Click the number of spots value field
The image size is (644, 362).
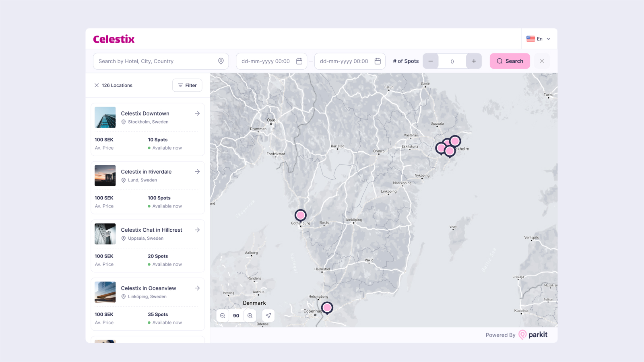point(452,61)
